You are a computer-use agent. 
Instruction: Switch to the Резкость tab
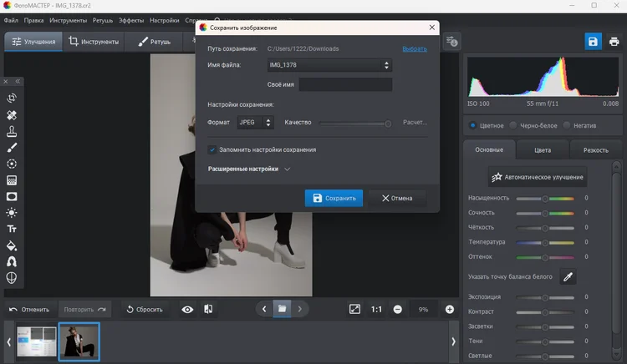(595, 150)
